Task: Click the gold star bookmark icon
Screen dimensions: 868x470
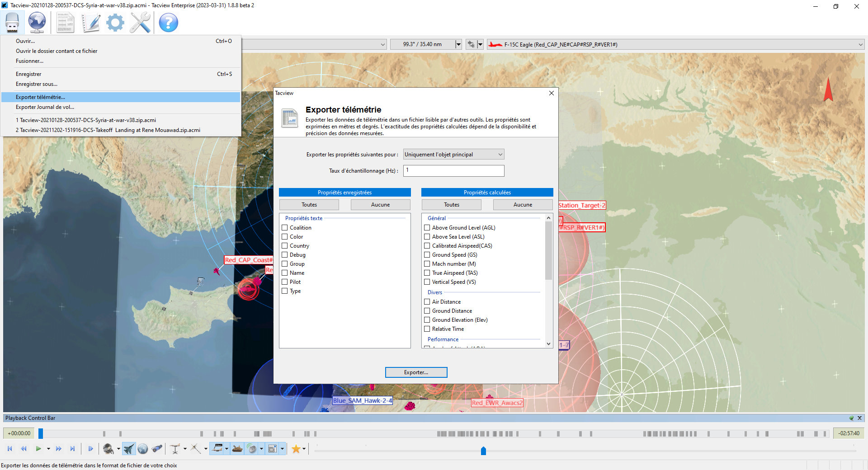Action: point(296,449)
